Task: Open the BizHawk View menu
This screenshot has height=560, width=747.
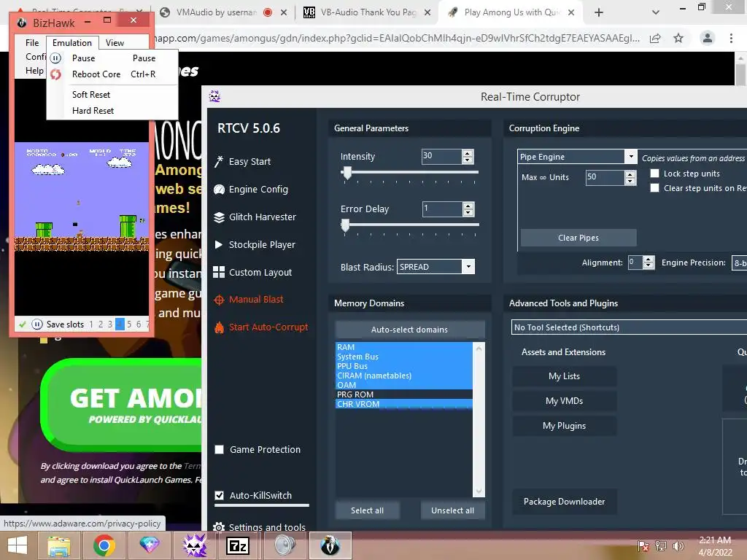Action: (x=115, y=43)
